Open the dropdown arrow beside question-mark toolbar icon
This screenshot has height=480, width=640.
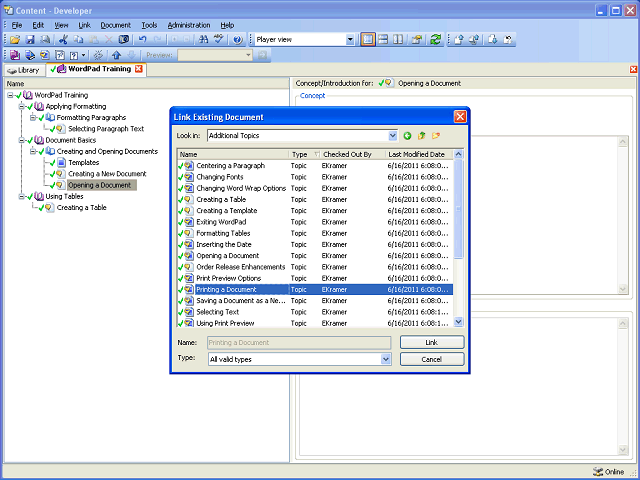(x=84, y=55)
